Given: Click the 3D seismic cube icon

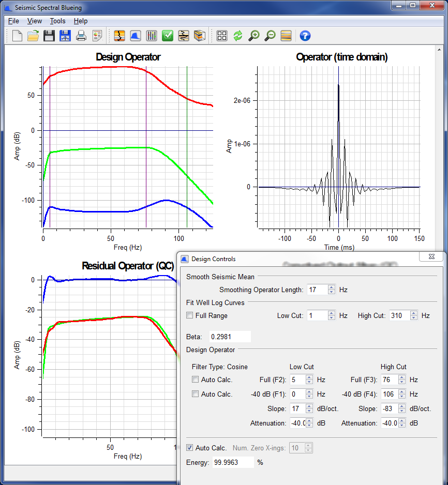Looking at the screenshot, I should [200, 36].
